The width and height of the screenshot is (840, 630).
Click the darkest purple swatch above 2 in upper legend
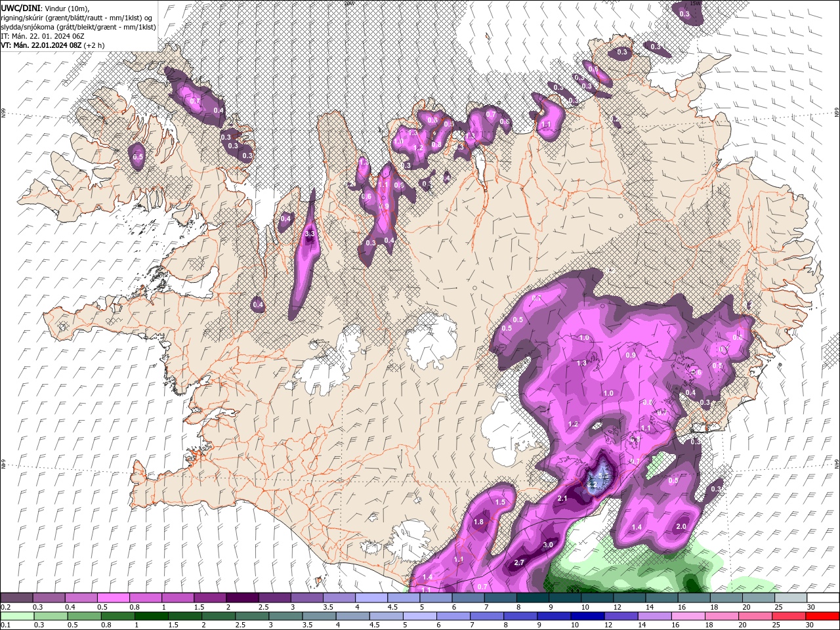pos(242,598)
